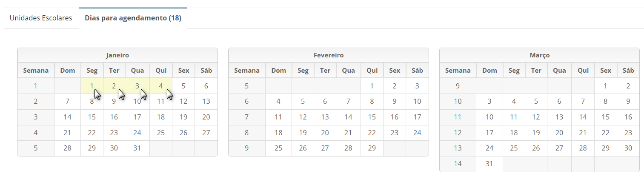644x179 pixels.
Task: Pick day 20 in the Março calendar
Action: coord(559,133)
